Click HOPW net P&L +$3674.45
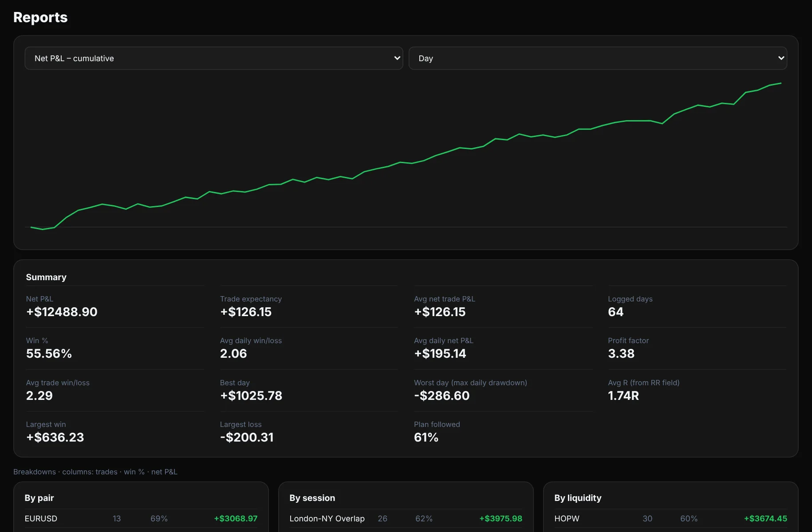Viewport: 812px width, 532px height. click(765, 519)
